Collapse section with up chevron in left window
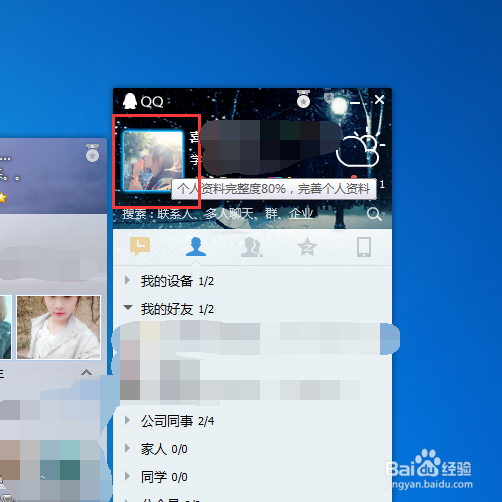The height and width of the screenshot is (502, 502). point(87,372)
